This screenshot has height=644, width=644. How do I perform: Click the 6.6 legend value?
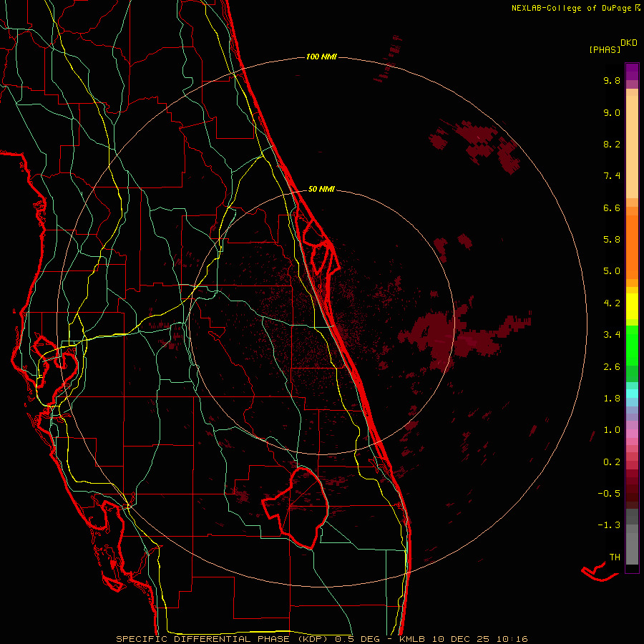(612, 208)
